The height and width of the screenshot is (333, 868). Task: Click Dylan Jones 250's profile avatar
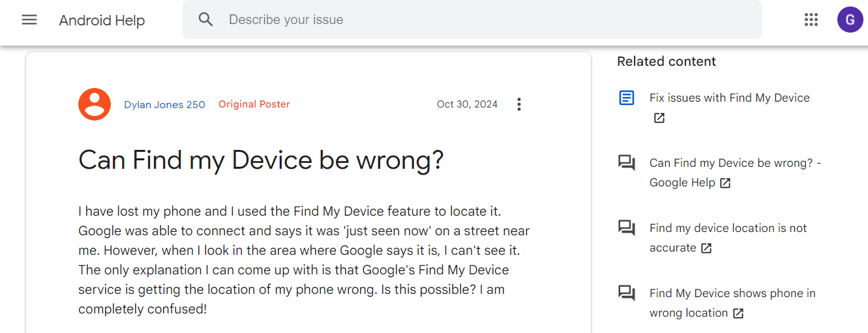95,104
